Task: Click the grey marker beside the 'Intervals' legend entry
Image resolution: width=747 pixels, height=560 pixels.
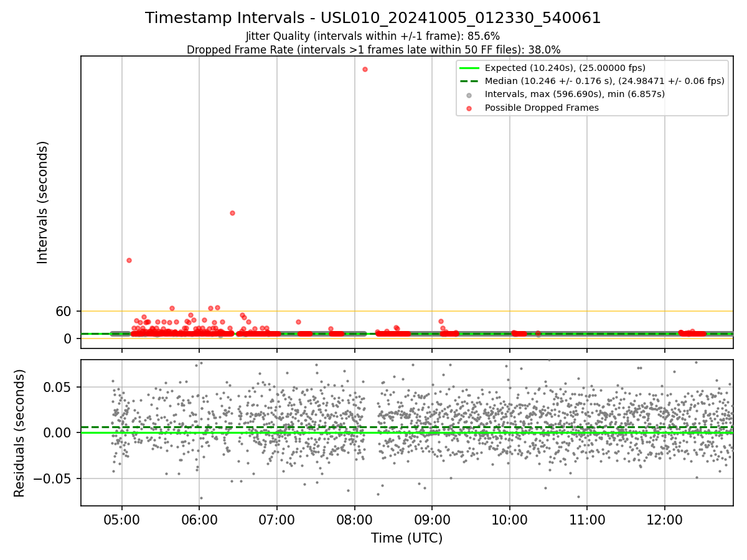Action: (469, 95)
